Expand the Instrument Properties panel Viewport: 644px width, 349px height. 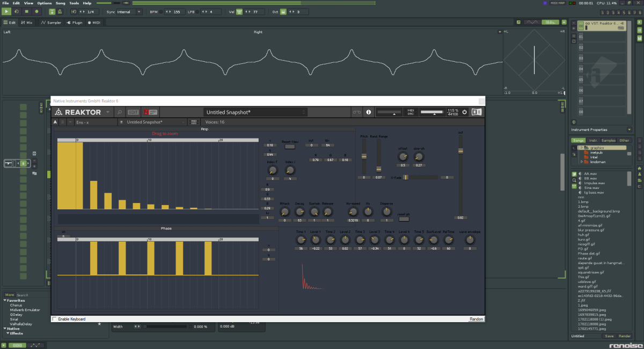[x=629, y=129]
